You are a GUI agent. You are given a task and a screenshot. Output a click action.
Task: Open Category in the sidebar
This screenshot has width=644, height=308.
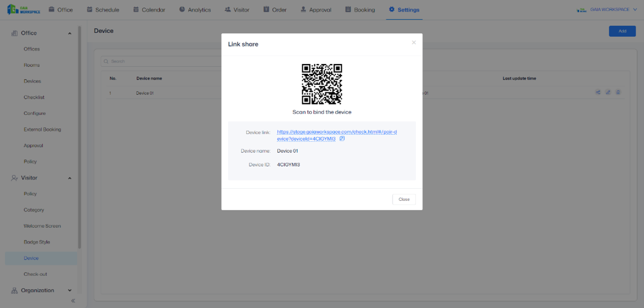click(34, 210)
